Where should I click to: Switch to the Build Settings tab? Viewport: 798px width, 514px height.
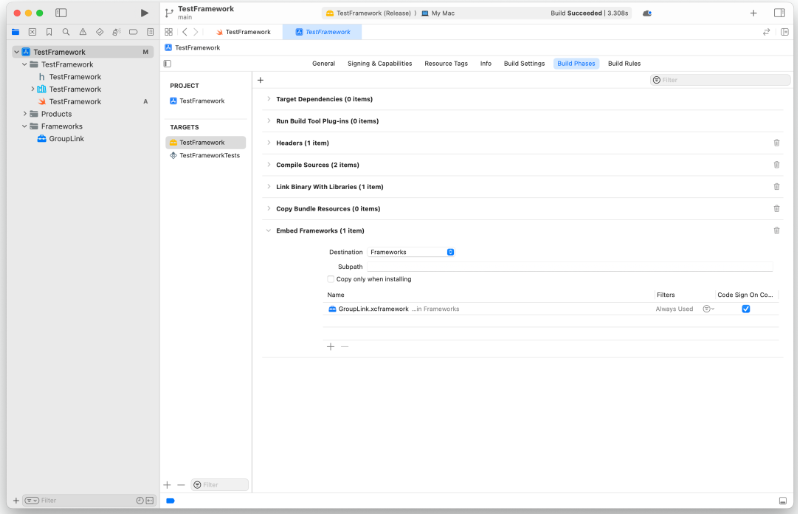coord(524,63)
